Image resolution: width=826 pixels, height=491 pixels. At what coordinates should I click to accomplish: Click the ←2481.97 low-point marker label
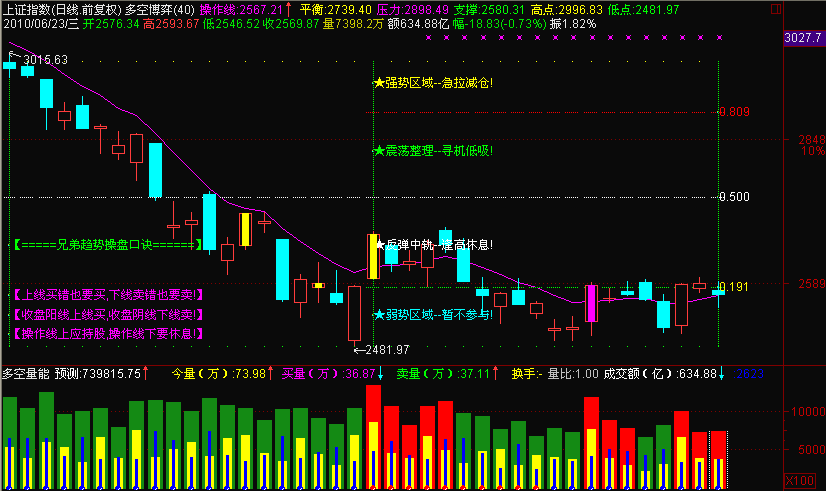tap(382, 350)
